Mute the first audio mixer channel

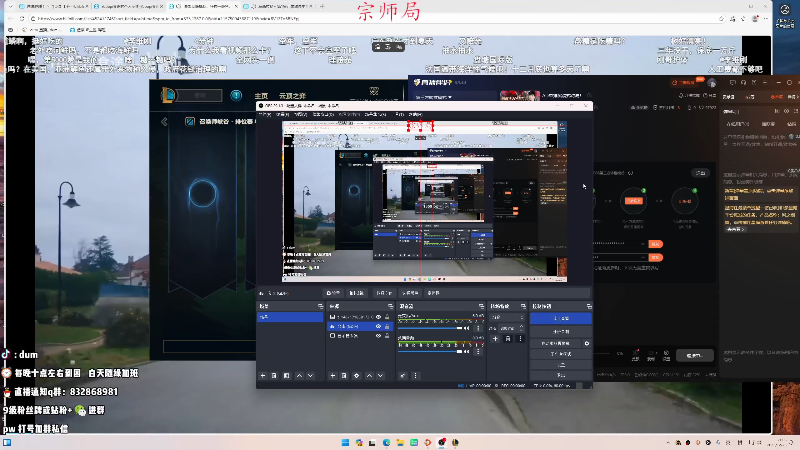pyautogui.click(x=467, y=329)
